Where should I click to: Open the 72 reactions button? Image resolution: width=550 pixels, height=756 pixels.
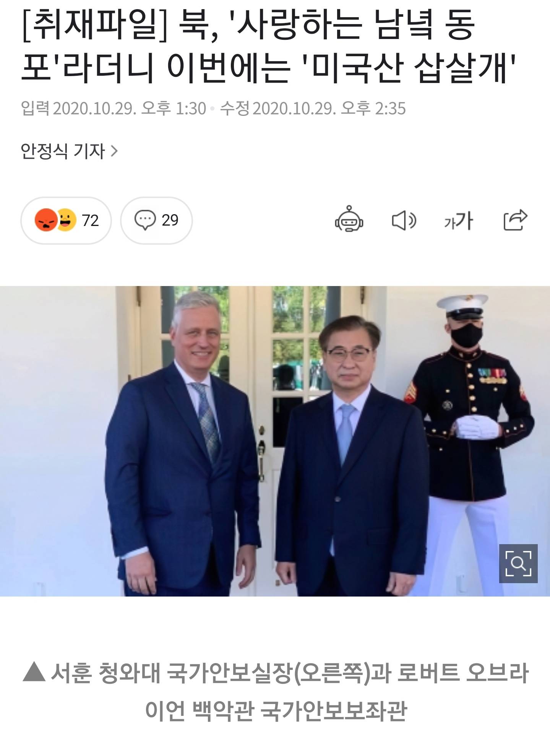[x=66, y=220]
